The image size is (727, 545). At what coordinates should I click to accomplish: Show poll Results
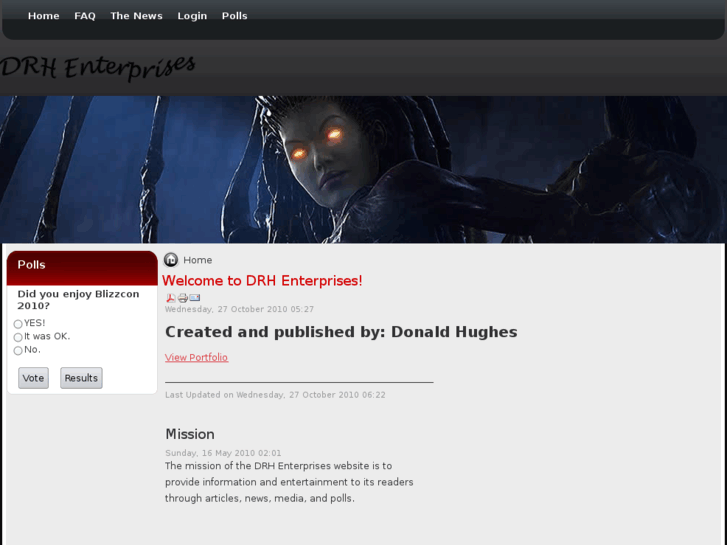pyautogui.click(x=81, y=378)
